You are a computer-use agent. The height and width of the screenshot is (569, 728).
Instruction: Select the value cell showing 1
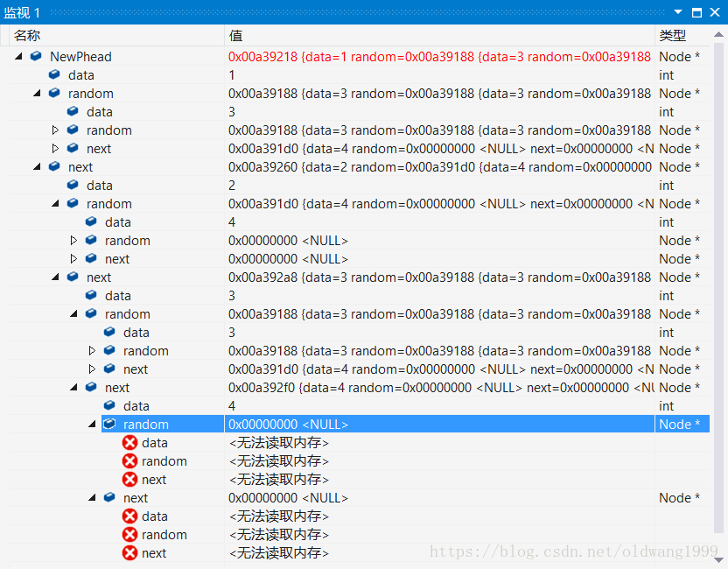pyautogui.click(x=439, y=74)
